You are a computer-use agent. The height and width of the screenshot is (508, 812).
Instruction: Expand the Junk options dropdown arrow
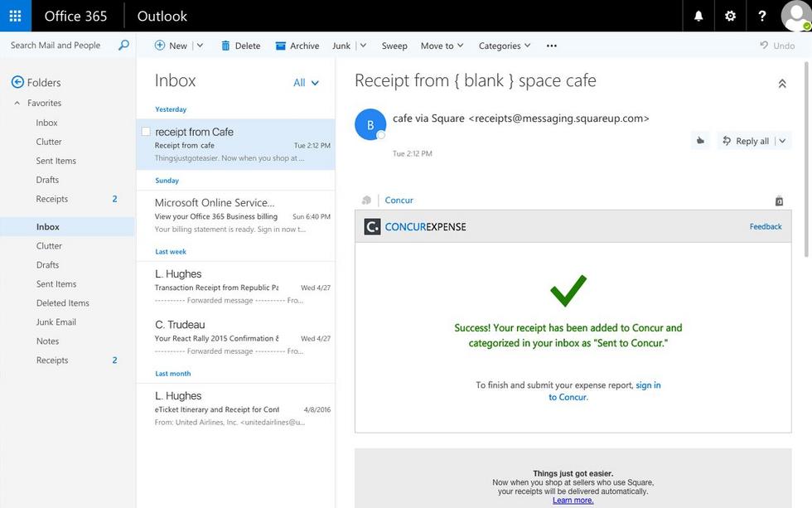363,46
